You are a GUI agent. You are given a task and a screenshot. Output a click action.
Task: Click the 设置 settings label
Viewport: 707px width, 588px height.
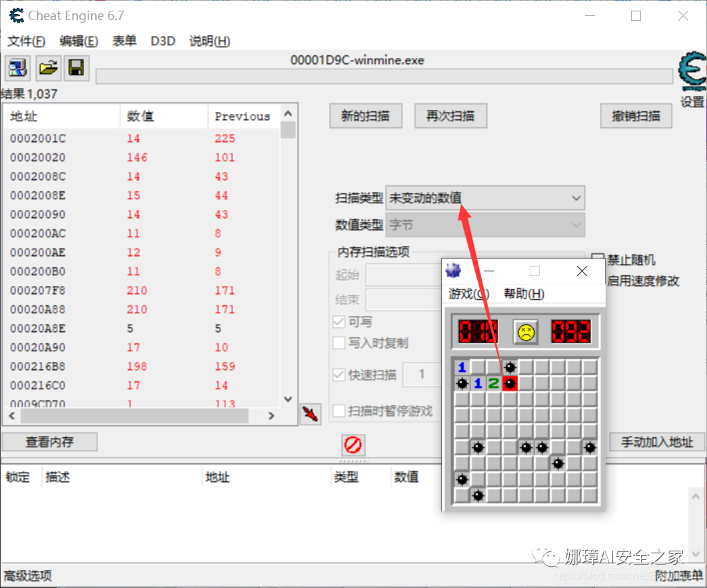[x=692, y=101]
